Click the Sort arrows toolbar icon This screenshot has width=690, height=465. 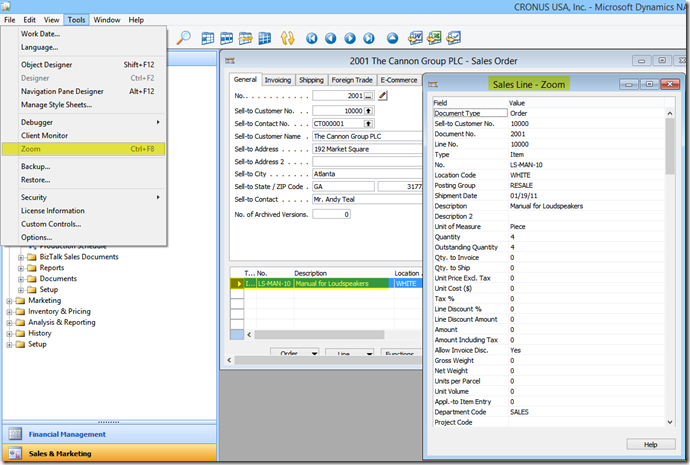point(287,38)
